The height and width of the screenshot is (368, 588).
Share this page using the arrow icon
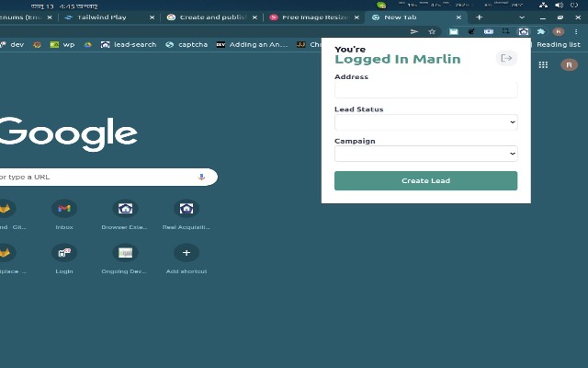[414, 31]
